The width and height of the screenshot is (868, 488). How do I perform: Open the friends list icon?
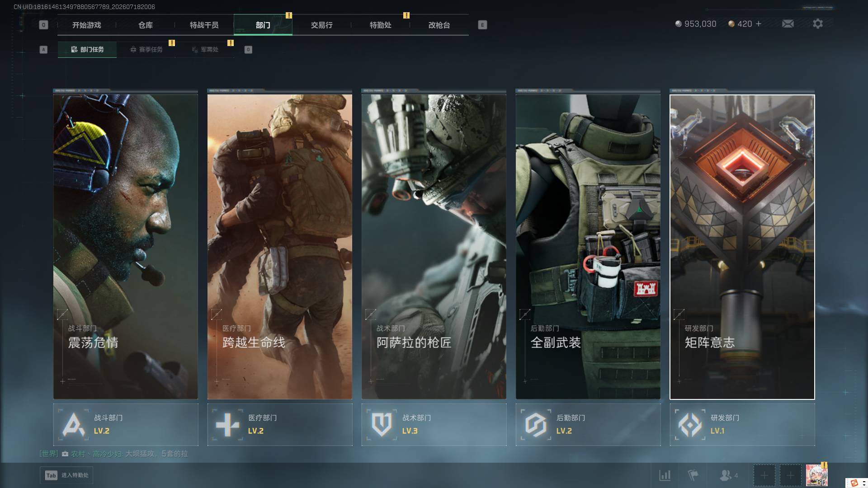point(729,475)
